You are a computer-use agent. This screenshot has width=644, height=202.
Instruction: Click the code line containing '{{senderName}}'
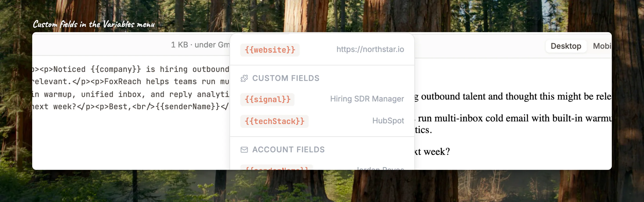coord(131,107)
